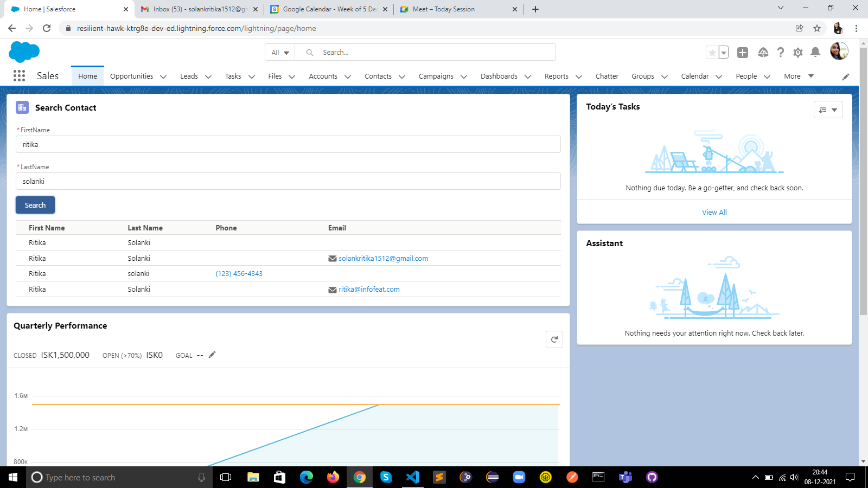Check notifications via the bell icon

click(x=815, y=52)
